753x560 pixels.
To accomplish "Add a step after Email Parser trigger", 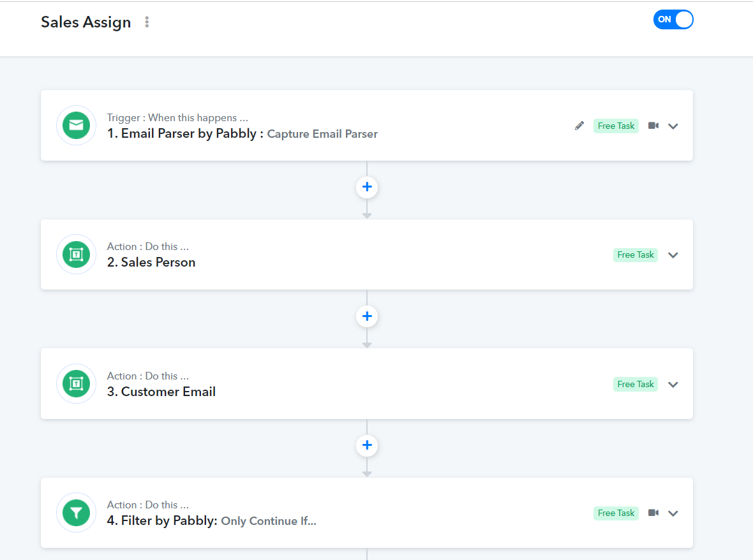I will (367, 188).
